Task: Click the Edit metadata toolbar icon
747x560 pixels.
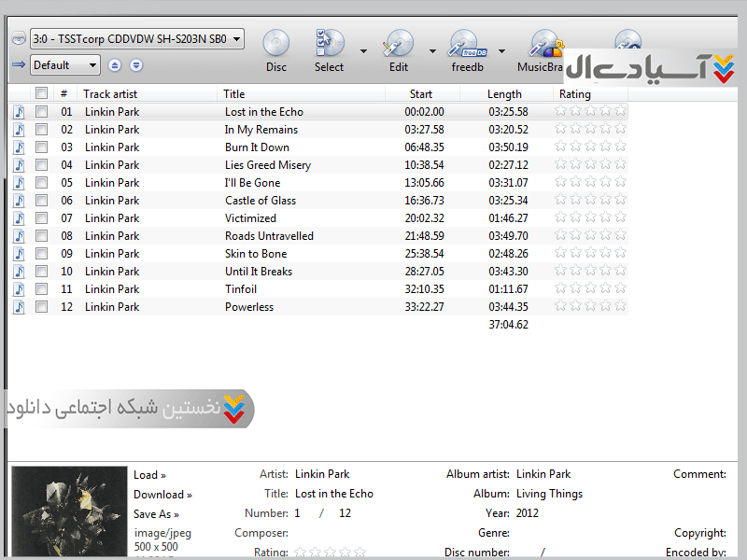Action: pyautogui.click(x=399, y=44)
